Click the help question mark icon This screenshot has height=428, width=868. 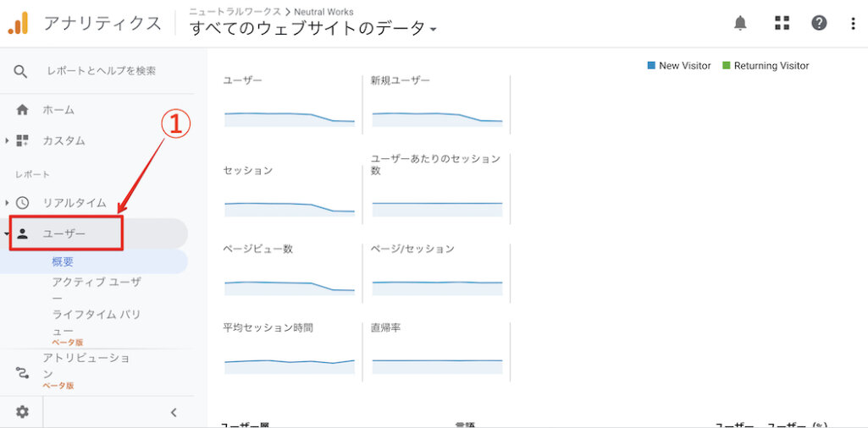pyautogui.click(x=819, y=23)
